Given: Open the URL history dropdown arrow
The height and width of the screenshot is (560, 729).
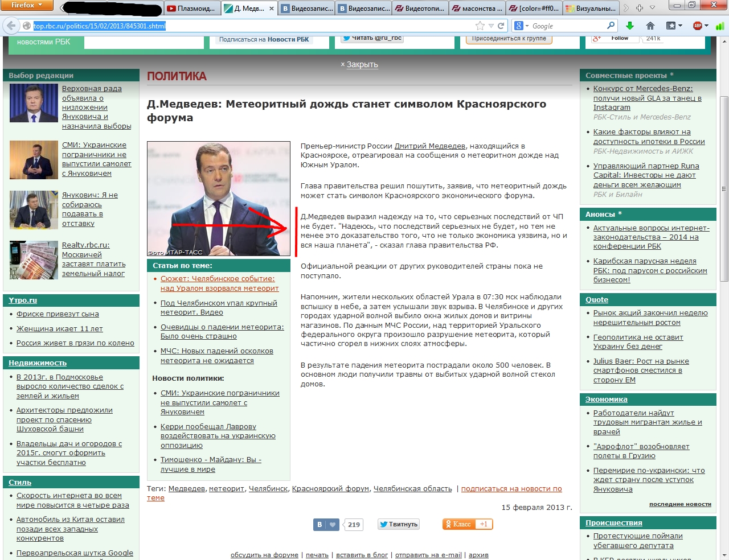Looking at the screenshot, I should 491,26.
